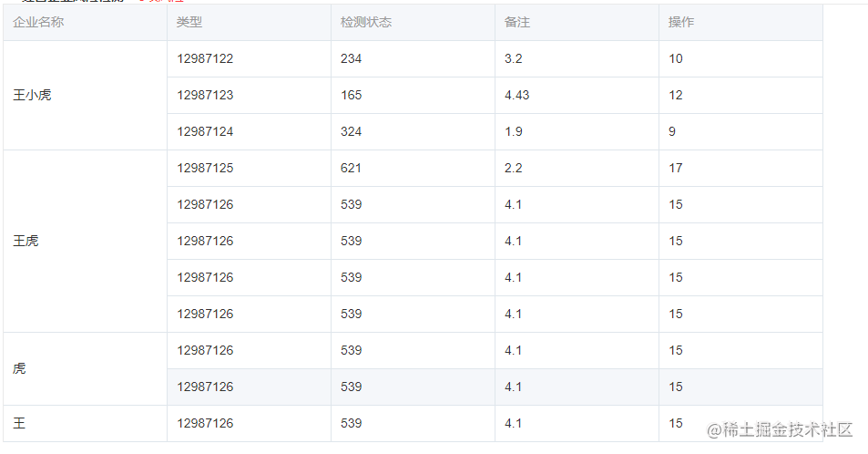Click the 234 status value cell
This screenshot has width=868, height=454.
tap(351, 58)
